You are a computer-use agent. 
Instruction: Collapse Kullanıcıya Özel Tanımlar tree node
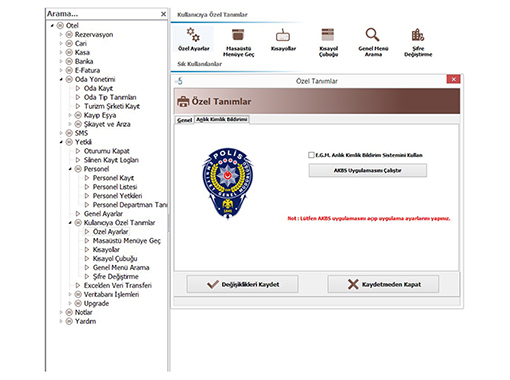(x=70, y=223)
